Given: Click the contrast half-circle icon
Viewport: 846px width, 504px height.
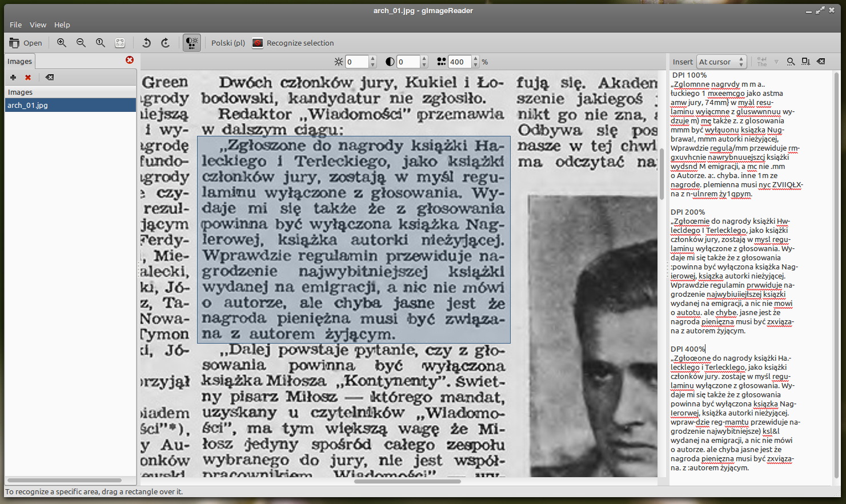Looking at the screenshot, I should coord(390,62).
